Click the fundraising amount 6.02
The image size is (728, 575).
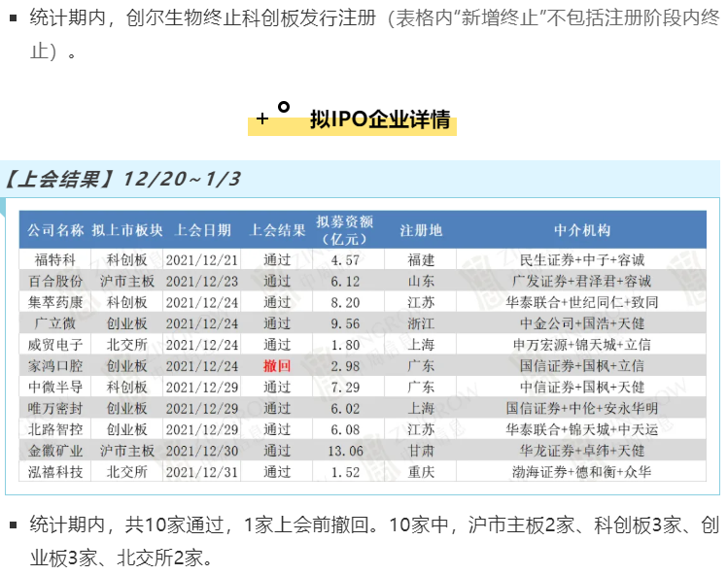[x=345, y=408]
